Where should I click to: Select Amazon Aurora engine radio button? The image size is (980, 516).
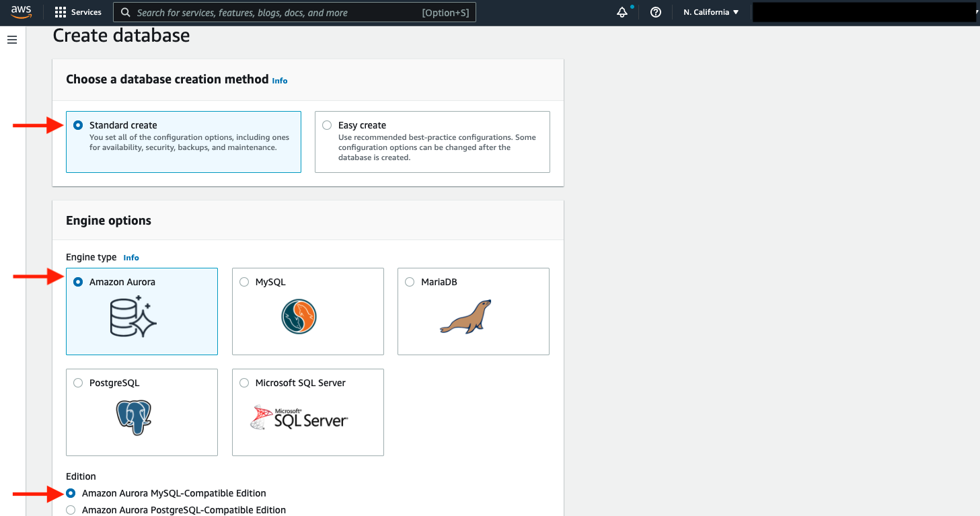pyautogui.click(x=79, y=282)
